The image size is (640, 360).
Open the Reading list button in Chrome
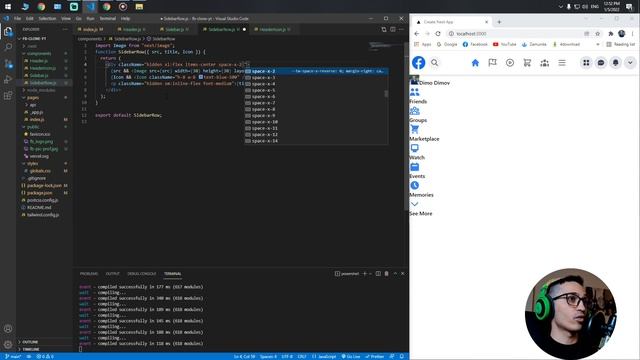click(621, 44)
